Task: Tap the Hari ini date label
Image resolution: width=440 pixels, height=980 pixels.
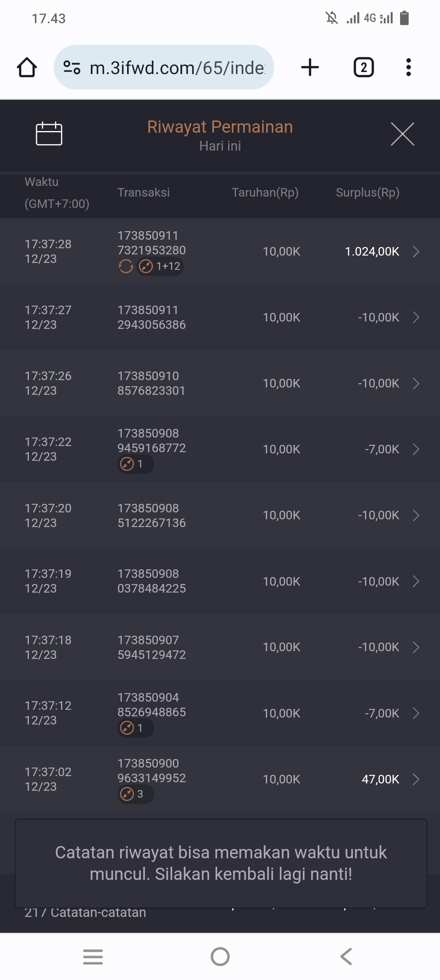Action: [220, 146]
